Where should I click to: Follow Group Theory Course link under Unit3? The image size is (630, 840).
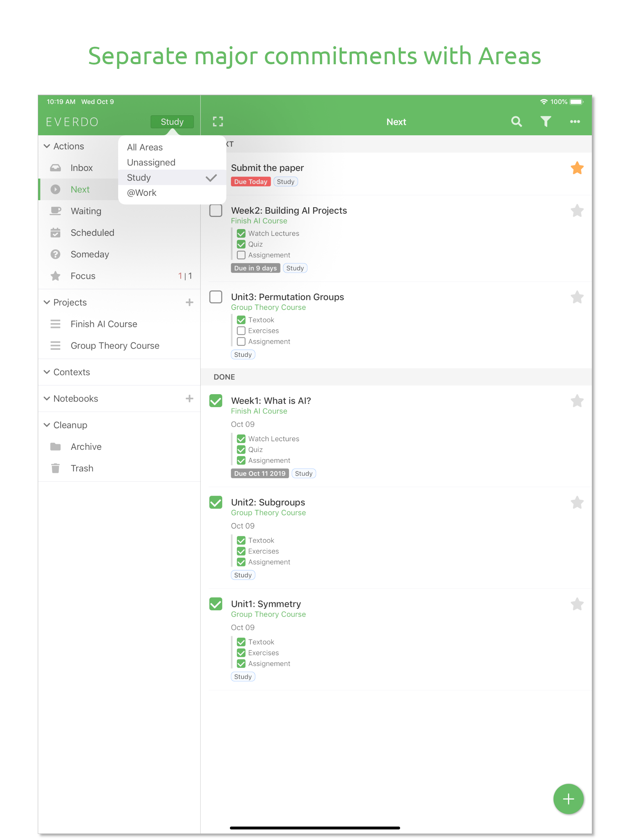coord(268,307)
